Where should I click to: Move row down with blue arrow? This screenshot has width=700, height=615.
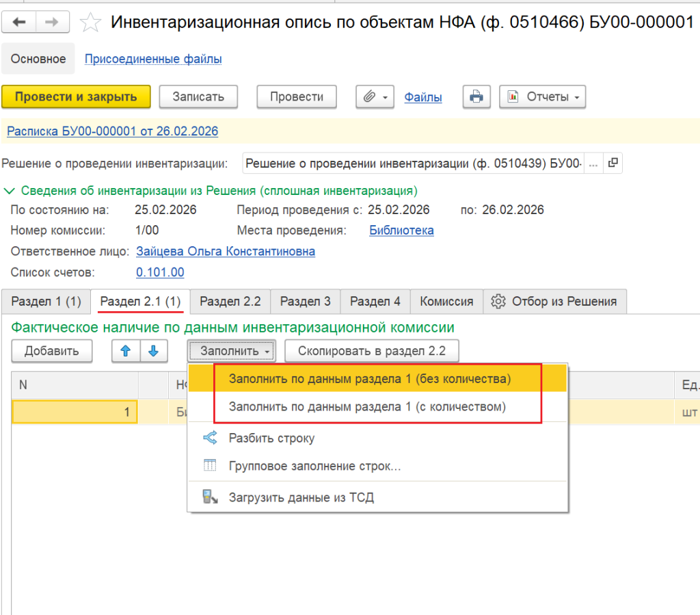click(x=153, y=351)
